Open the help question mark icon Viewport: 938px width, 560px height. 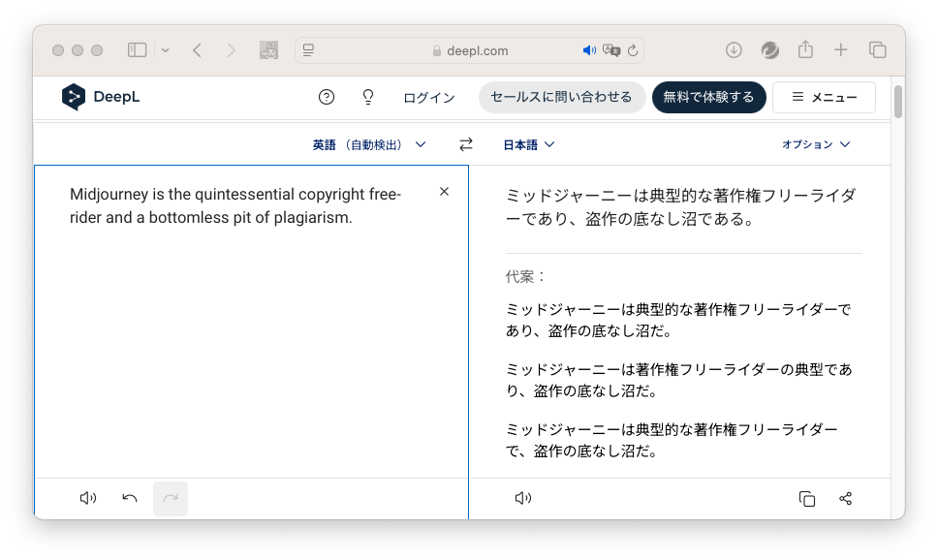coord(326,97)
